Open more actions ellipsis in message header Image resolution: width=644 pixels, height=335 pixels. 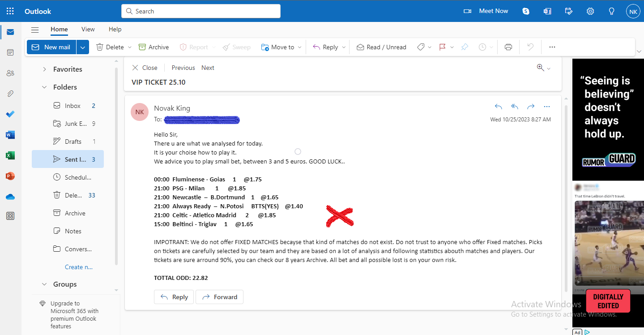click(x=546, y=107)
